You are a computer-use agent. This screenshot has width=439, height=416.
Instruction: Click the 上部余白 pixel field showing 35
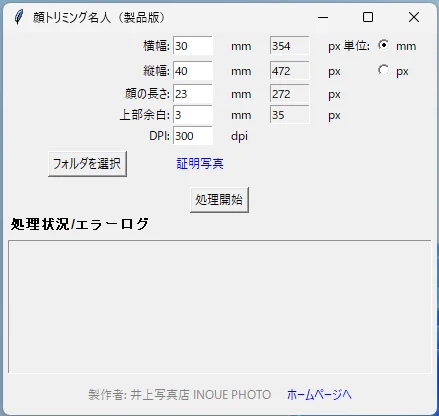click(290, 115)
